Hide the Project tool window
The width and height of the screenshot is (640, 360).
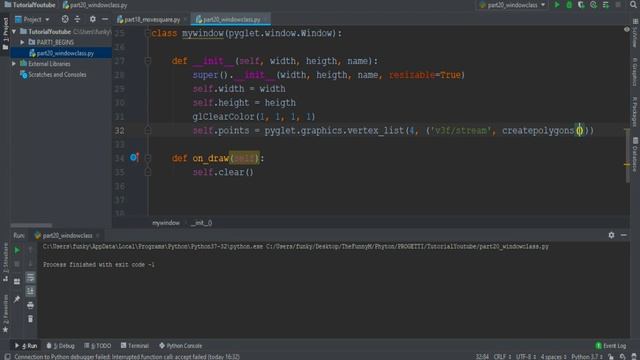pos(105,19)
